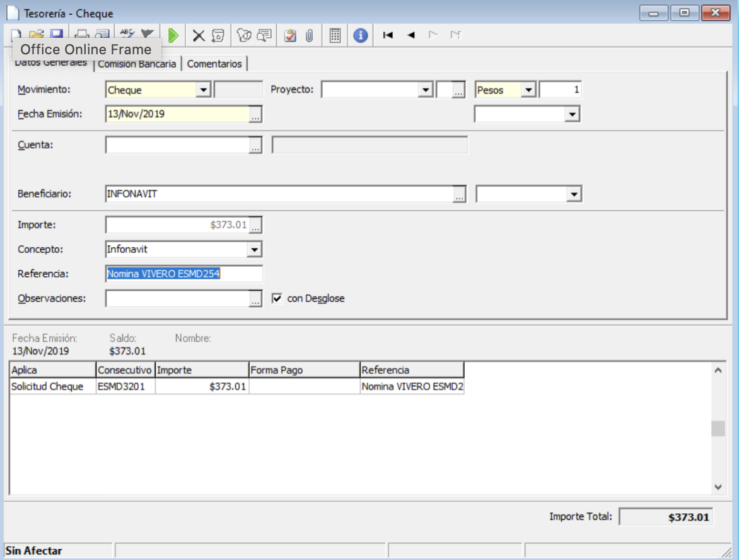The height and width of the screenshot is (560, 739).
Task: Click the filter funnel toolbar icon
Action: [x=148, y=34]
